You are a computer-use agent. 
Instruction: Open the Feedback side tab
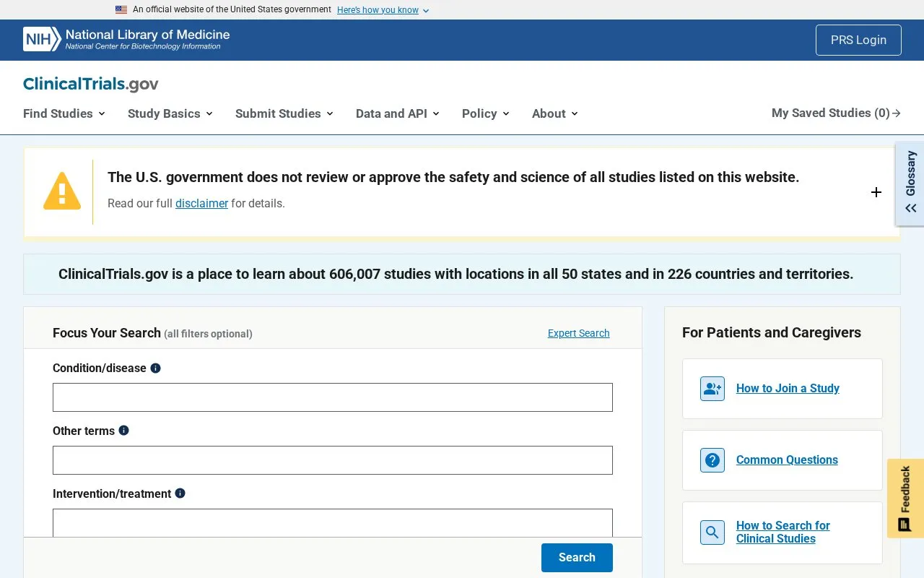905,499
